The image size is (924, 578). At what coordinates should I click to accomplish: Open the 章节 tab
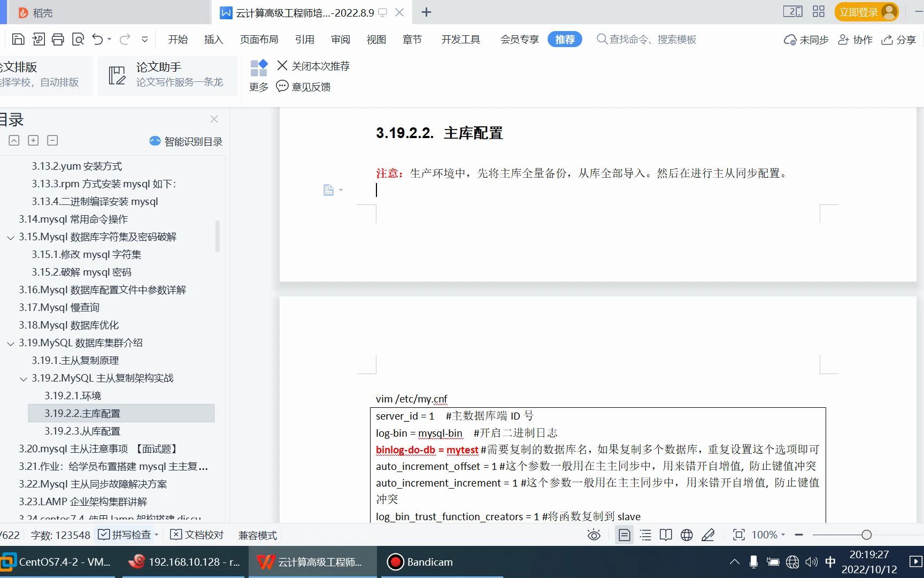412,39
